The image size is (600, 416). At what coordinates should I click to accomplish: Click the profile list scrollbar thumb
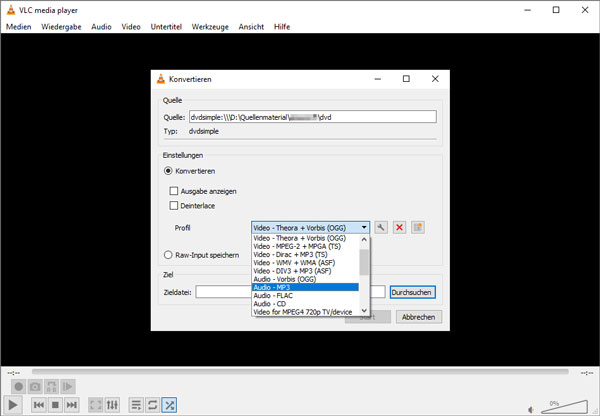[x=364, y=262]
